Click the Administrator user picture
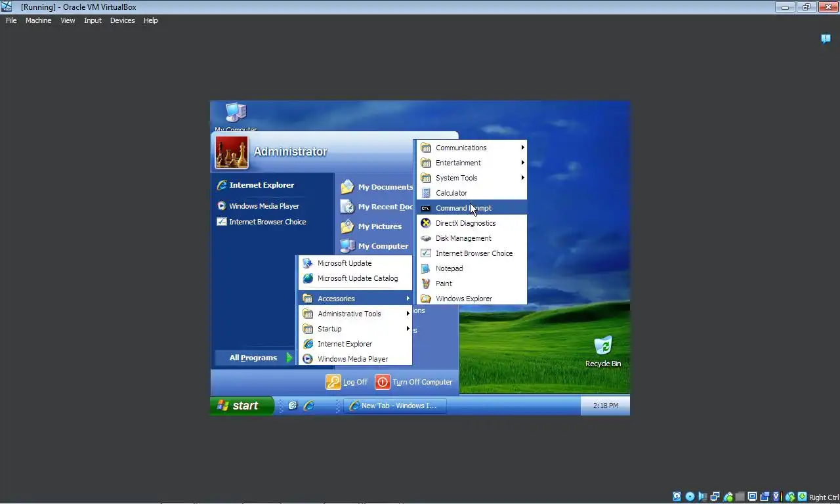This screenshot has width=840, height=504. tap(232, 152)
